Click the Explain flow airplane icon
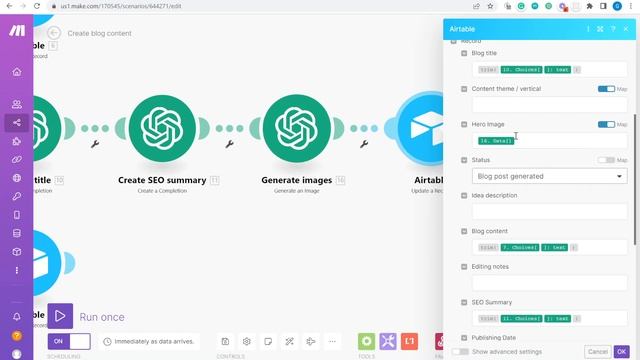This screenshot has height=360, width=640. pyautogui.click(x=311, y=341)
